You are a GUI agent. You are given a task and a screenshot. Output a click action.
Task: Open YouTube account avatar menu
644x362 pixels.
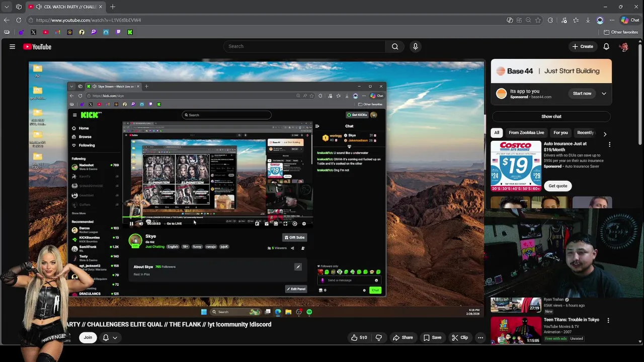[x=624, y=47]
